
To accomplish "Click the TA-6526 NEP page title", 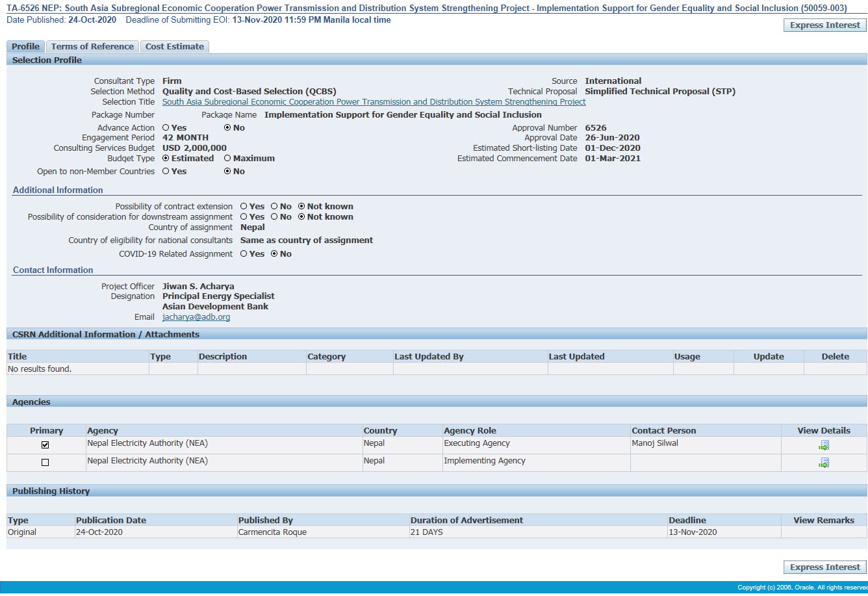I will point(426,8).
